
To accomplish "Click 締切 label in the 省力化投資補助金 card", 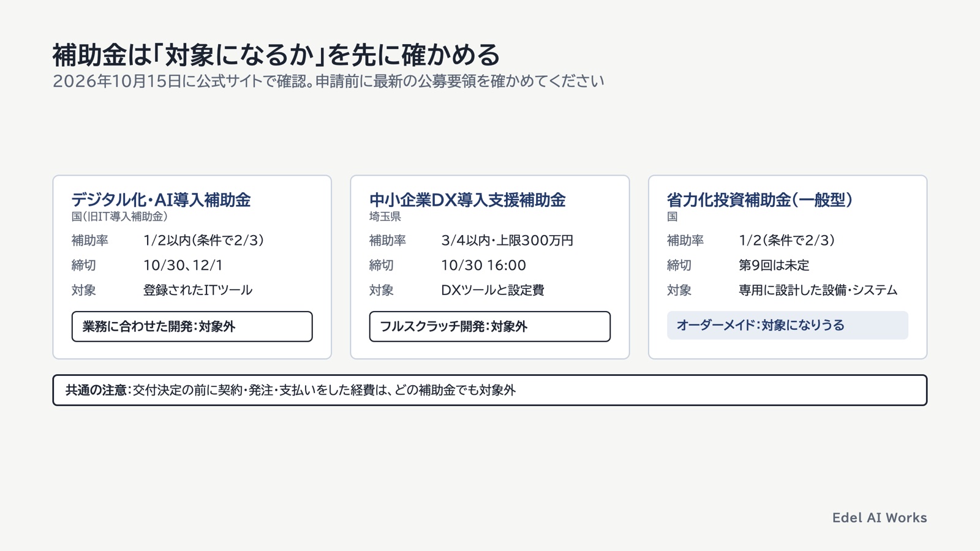I will click(679, 266).
